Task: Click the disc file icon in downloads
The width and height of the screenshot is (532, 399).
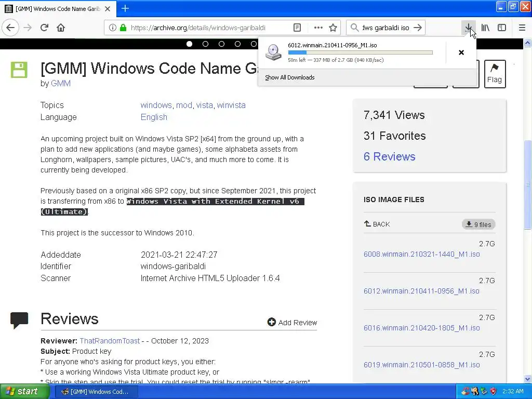Action: click(x=273, y=52)
